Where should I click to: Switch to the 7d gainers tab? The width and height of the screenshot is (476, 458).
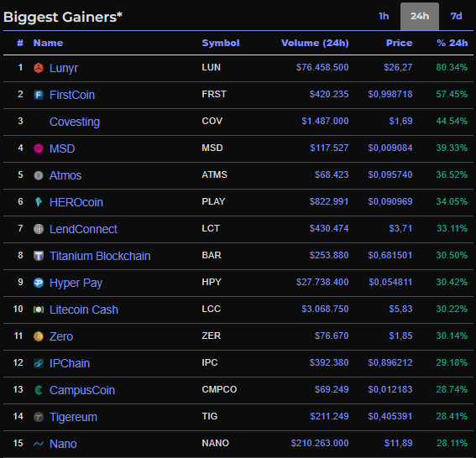(x=456, y=16)
